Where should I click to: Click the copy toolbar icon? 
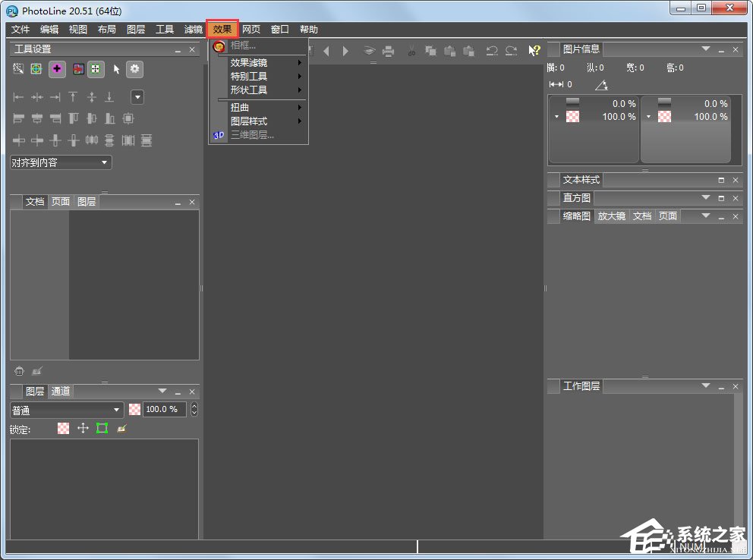coord(430,51)
